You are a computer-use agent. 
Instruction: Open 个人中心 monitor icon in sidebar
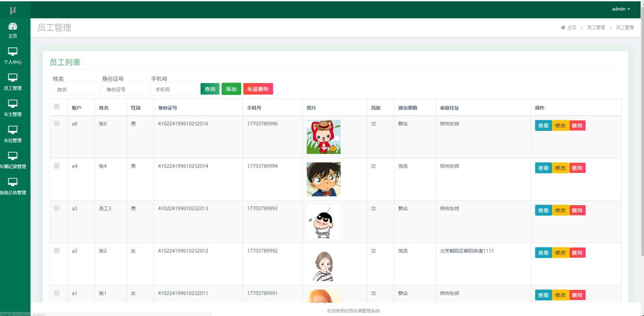(x=13, y=52)
